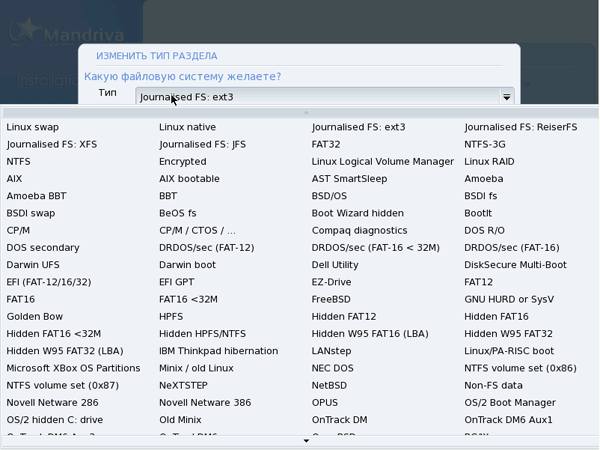Pick the CP/M entry
The height and width of the screenshot is (450, 600).
18,230
